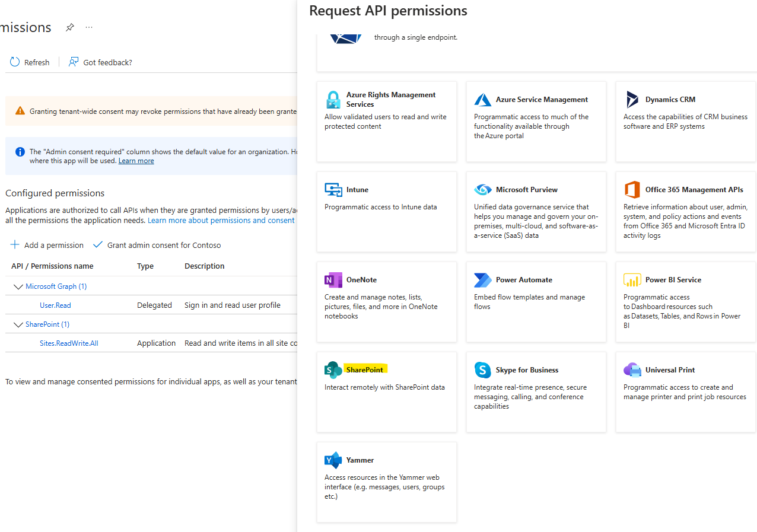Choose Office 365 Management APIs title
The width and height of the screenshot is (757, 532).
pos(694,190)
